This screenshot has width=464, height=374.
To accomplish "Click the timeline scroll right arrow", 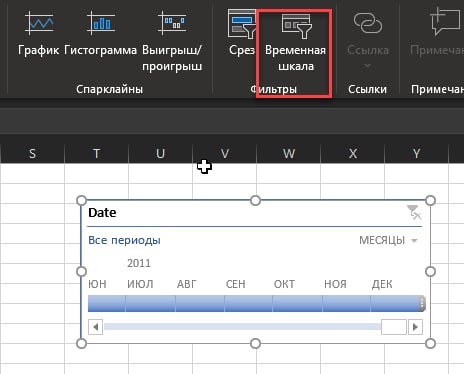I will [x=415, y=327].
